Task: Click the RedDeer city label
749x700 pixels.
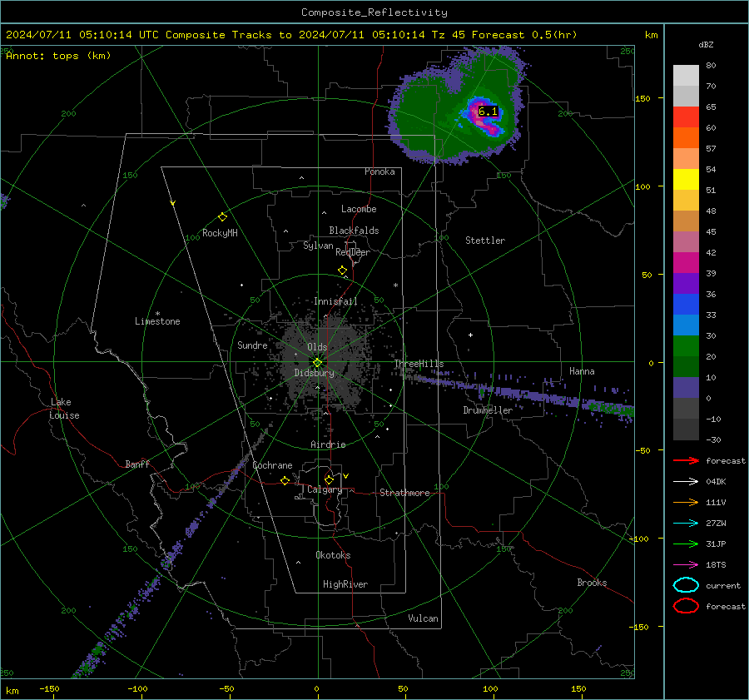Action: (353, 252)
